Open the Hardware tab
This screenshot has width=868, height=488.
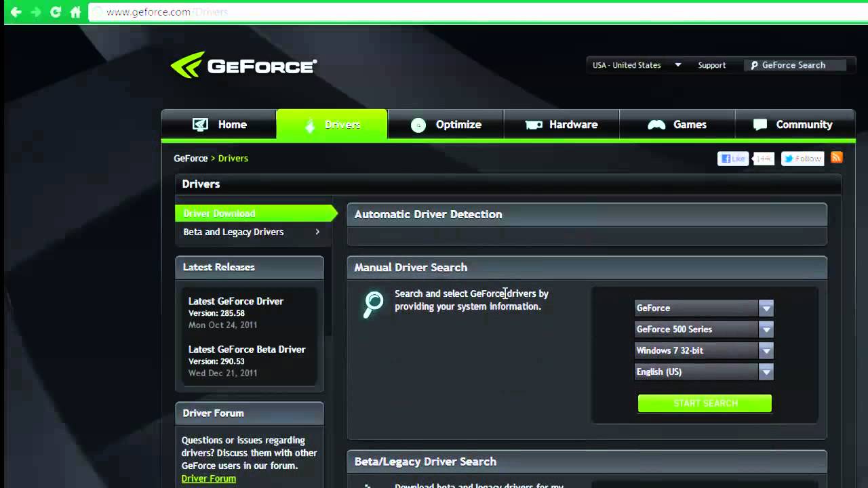561,125
